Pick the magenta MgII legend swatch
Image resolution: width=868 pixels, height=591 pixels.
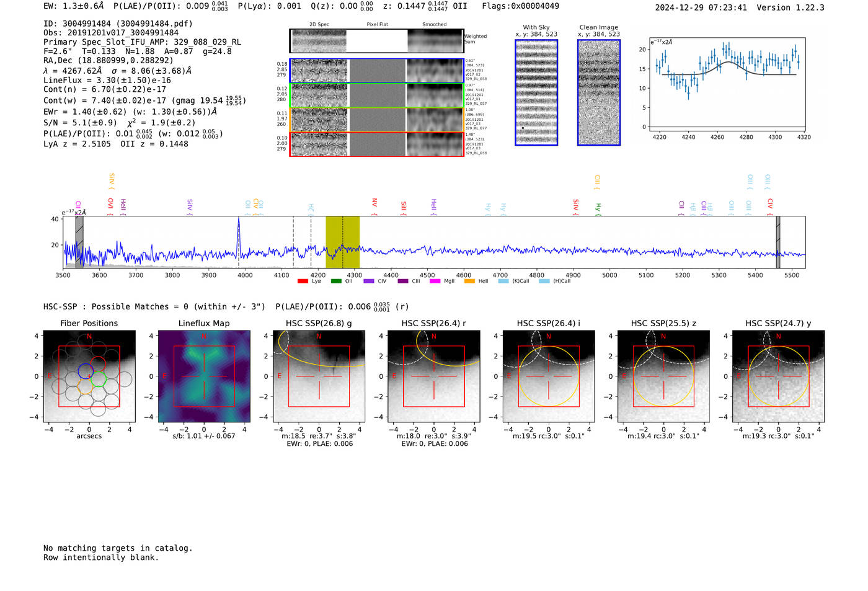point(435,281)
